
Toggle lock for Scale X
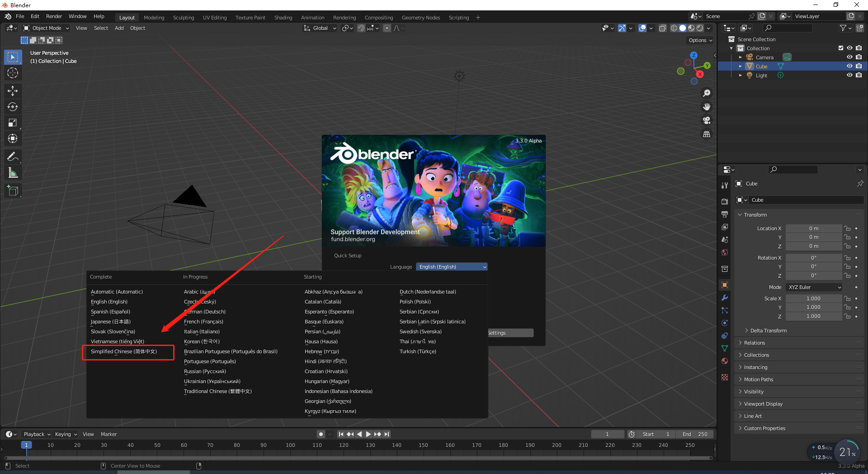pos(847,299)
